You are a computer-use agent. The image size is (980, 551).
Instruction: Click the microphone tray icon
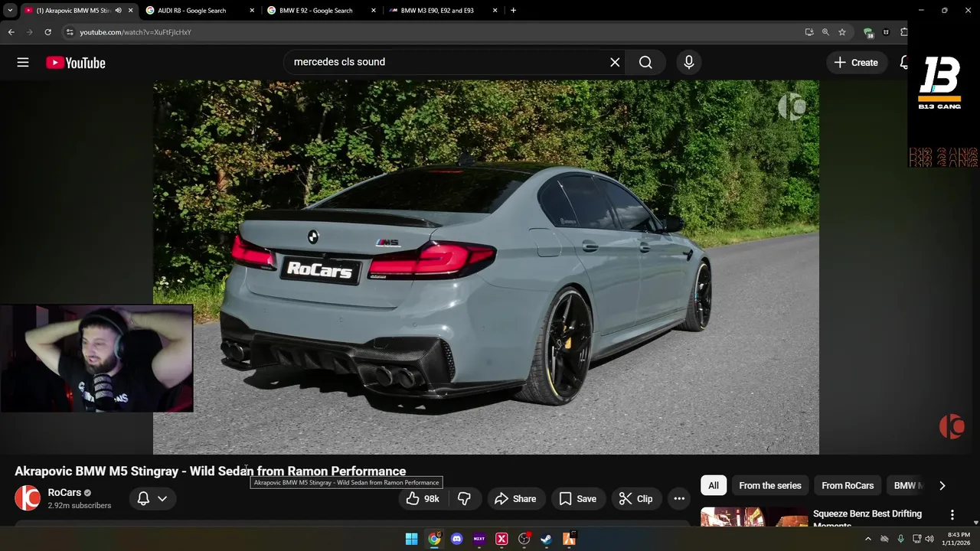point(900,539)
